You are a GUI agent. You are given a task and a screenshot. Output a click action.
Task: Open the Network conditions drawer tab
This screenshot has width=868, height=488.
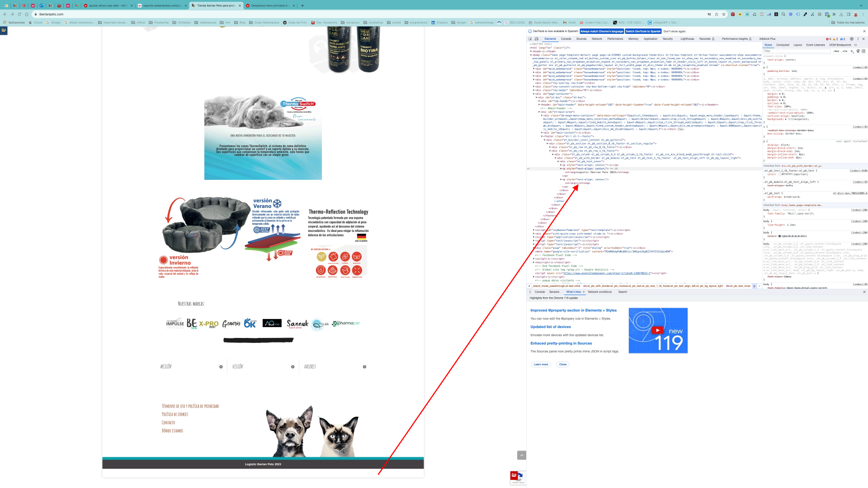599,292
